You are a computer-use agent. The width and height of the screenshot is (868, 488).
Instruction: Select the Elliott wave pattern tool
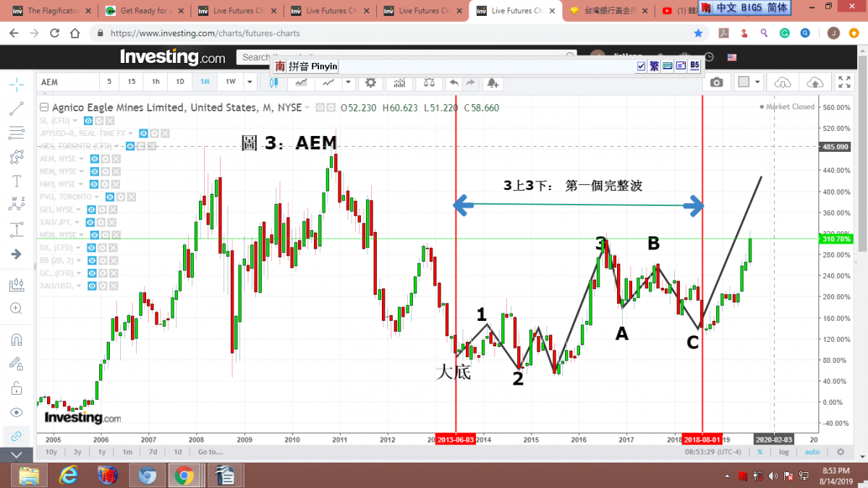16,205
